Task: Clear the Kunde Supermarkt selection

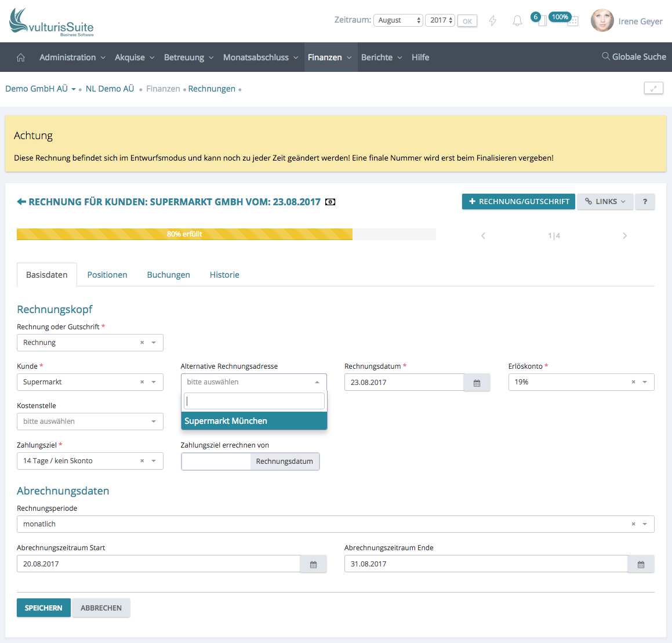Action: point(142,382)
